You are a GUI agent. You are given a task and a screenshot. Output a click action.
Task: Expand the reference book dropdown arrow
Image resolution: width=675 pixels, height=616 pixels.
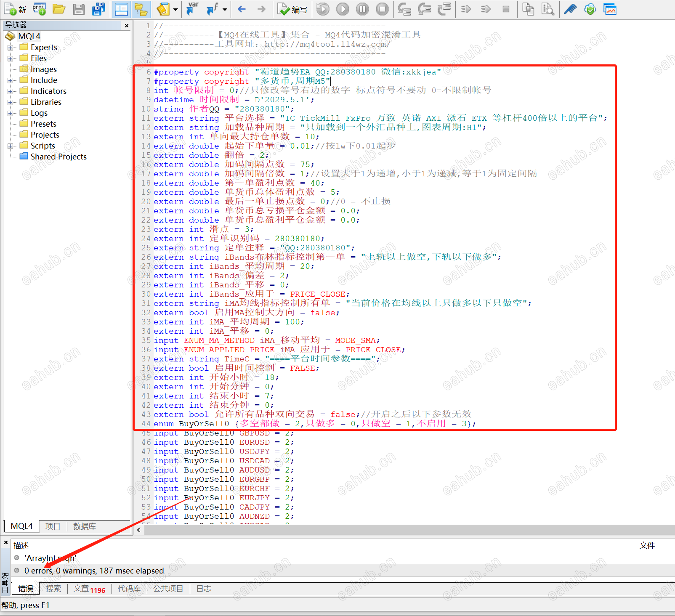[x=175, y=9]
